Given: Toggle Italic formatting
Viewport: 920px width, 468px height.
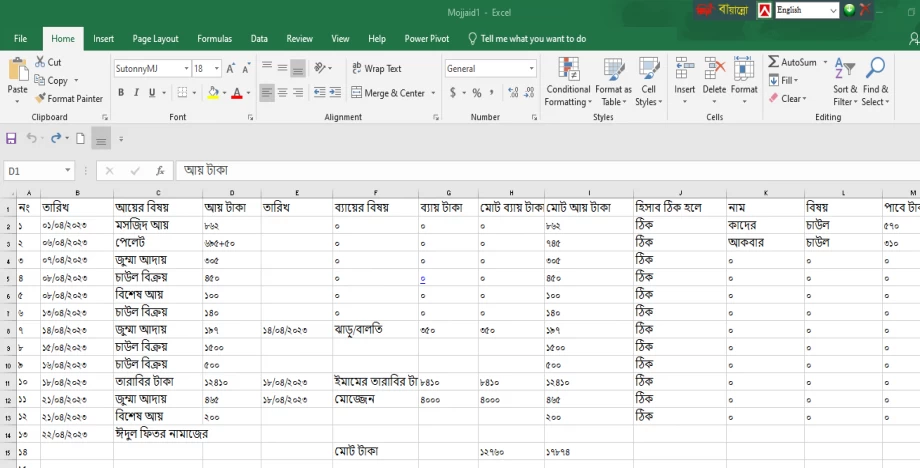Looking at the screenshot, I should pos(136,93).
